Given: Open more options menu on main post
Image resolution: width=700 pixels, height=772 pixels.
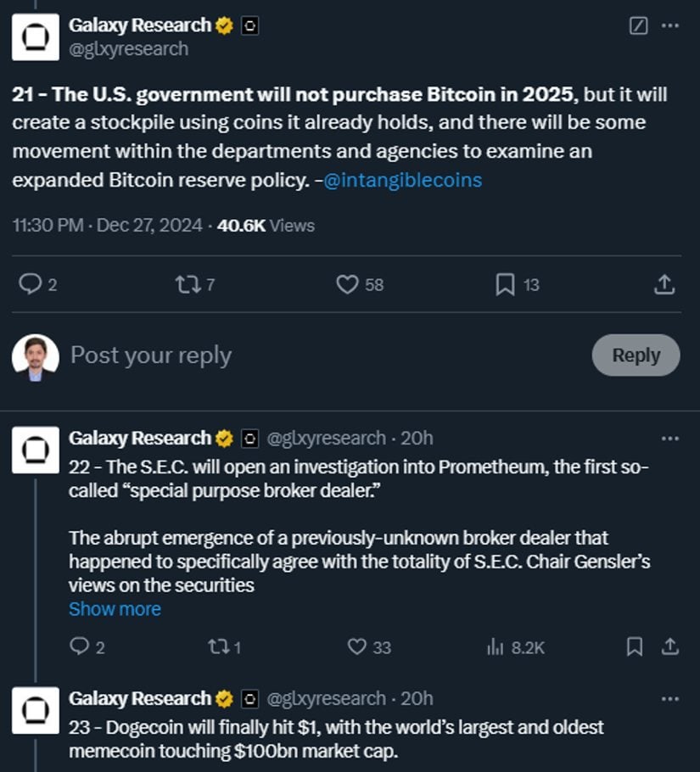Looking at the screenshot, I should click(670, 25).
